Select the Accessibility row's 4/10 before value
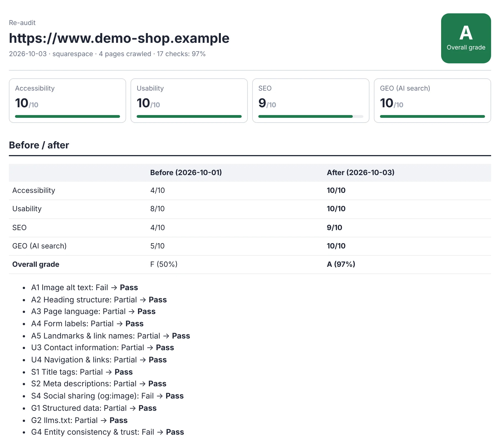This screenshot has width=500, height=448. (157, 190)
